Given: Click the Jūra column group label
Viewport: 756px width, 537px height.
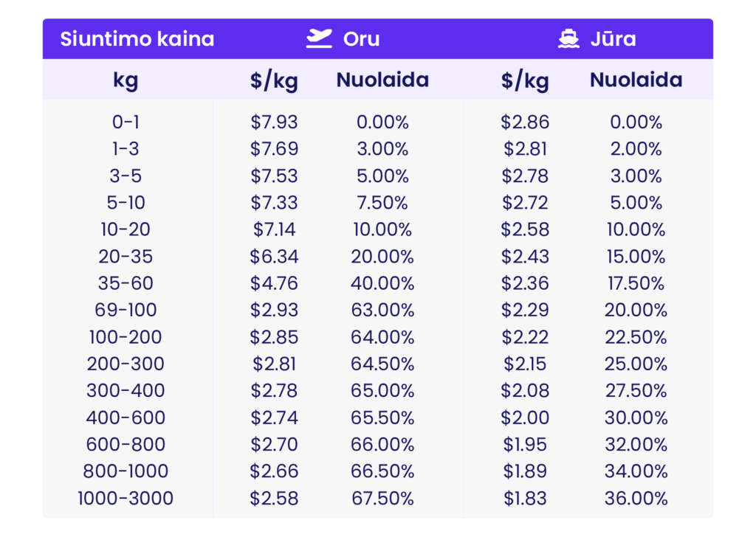Looking at the screenshot, I should point(614,39).
